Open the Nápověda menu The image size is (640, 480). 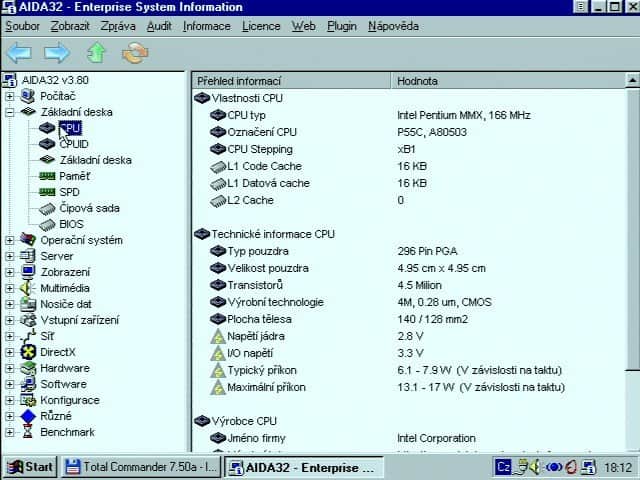coord(393,27)
